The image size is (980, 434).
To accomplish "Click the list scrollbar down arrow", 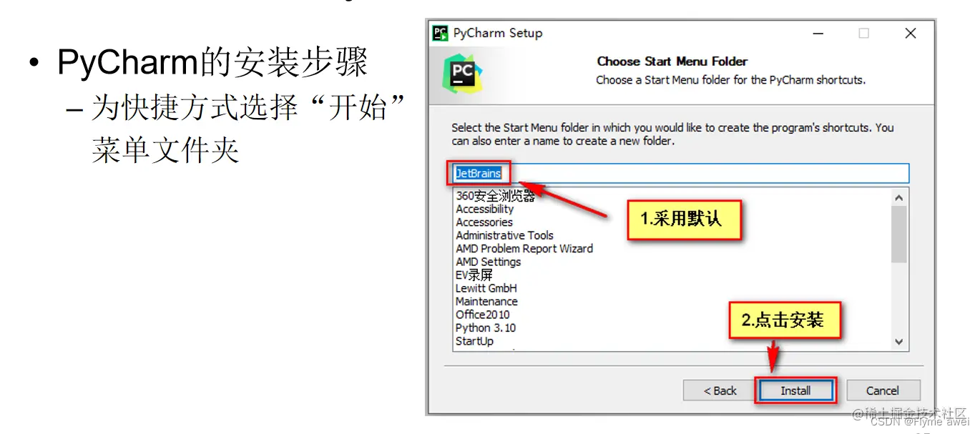I will pyautogui.click(x=900, y=342).
